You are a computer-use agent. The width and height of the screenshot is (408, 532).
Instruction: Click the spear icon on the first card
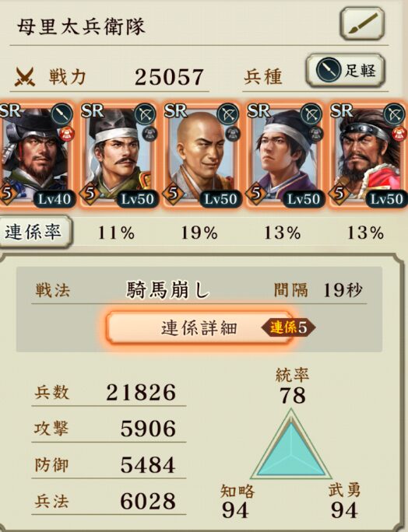62,114
